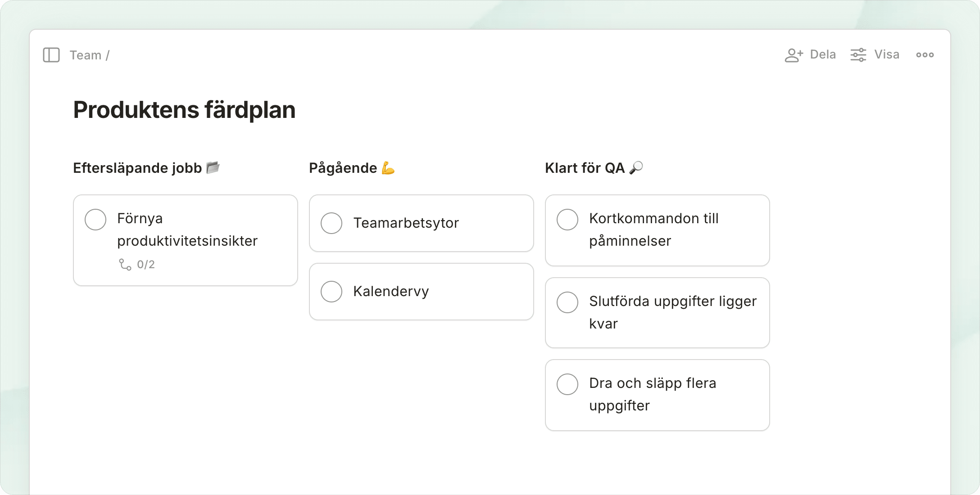Mark Slutförda uppgifter ligger kvar done
The height and width of the screenshot is (495, 980).
[567, 302]
